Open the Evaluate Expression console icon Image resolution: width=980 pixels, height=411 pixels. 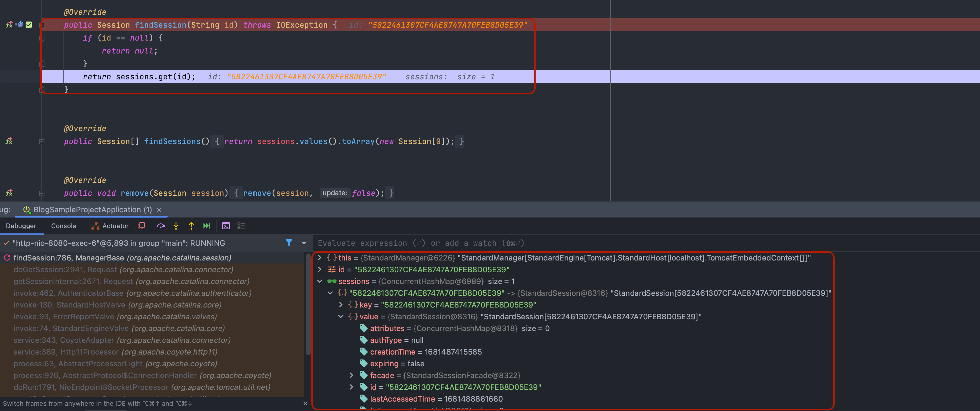[x=226, y=226]
